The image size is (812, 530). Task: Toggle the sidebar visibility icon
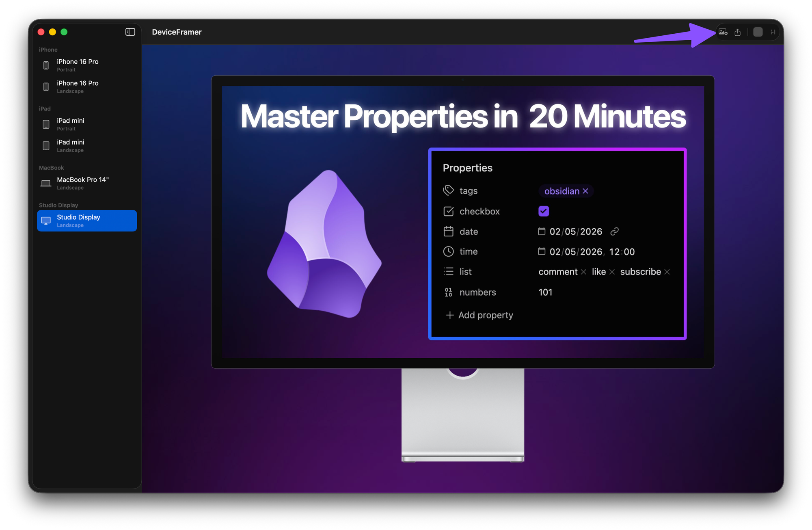[130, 32]
